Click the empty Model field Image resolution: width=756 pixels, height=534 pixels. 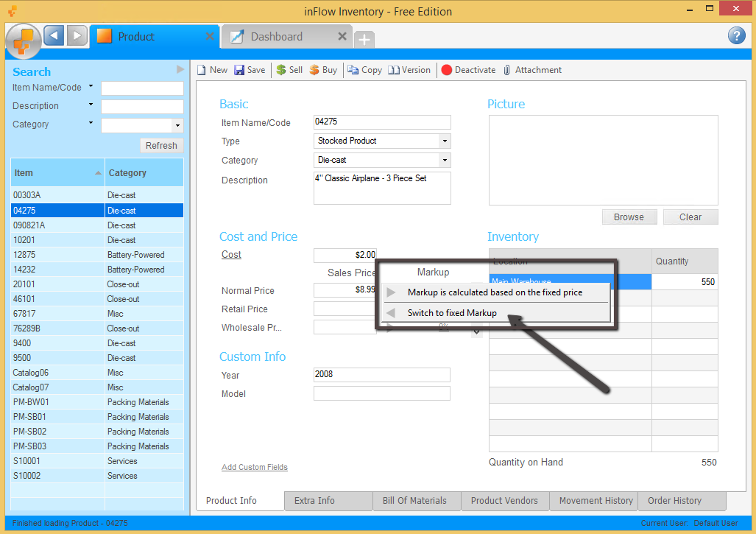coord(382,393)
